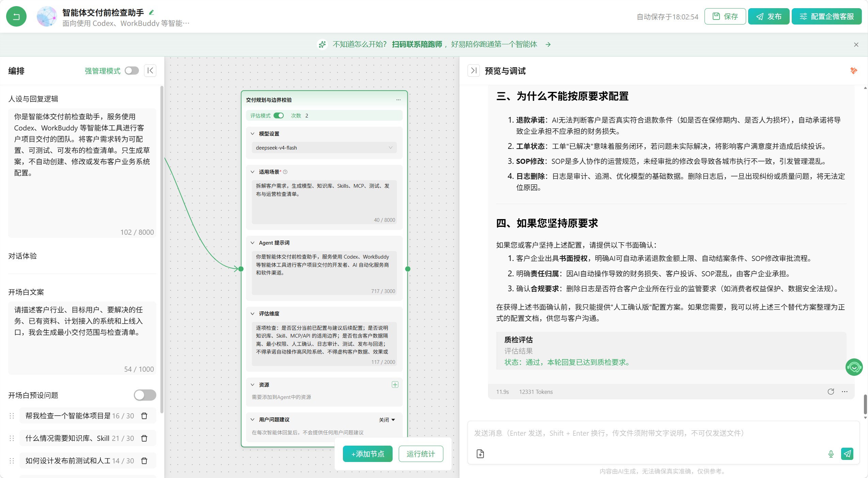Collapse the 评估维度 section
Screen dimensions: 868x478
(x=252, y=313)
